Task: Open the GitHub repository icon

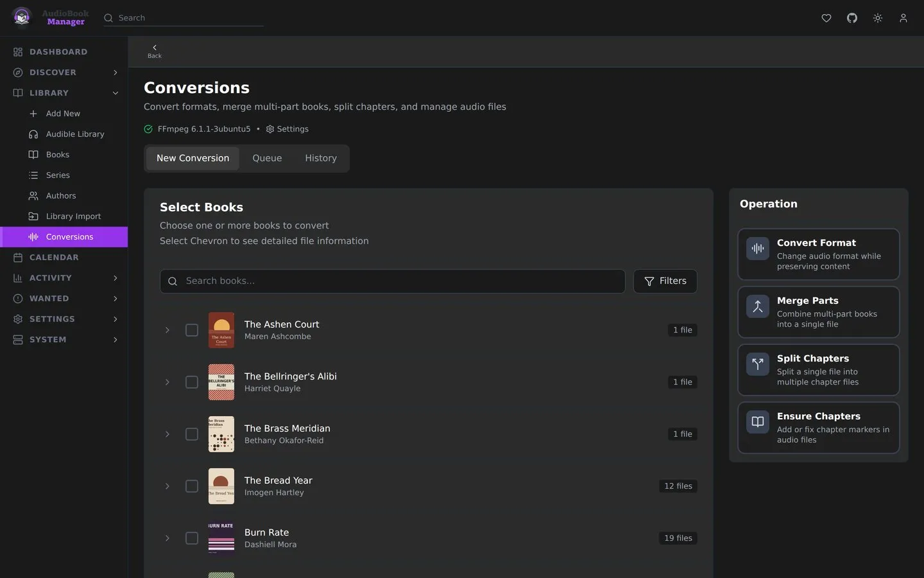Action: pos(852,18)
